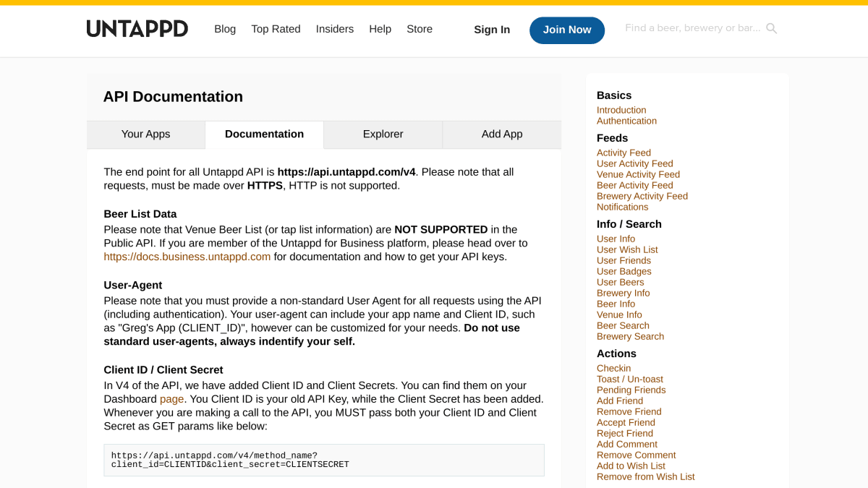Viewport: 868px width, 488px height.
Task: Go to Top Rated page
Action: [276, 29]
